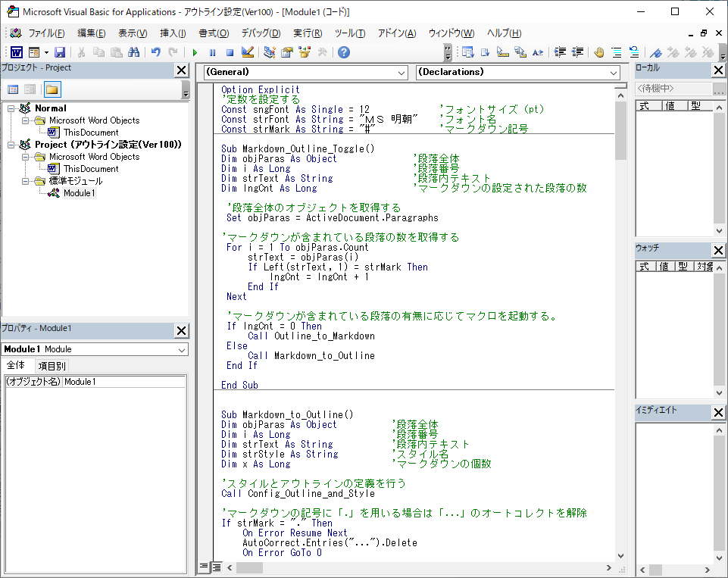
Task: Undo the last action
Action: point(156,52)
